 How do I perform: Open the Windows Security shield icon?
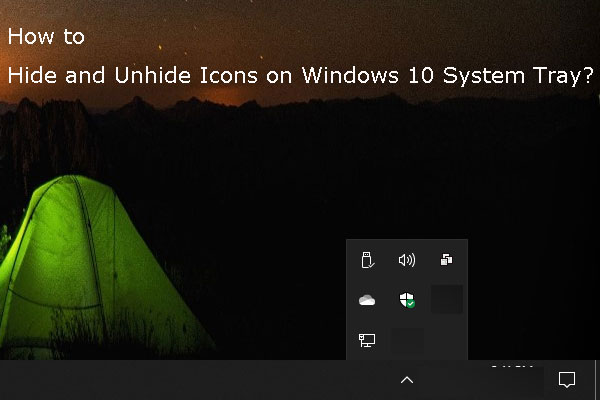pos(406,300)
